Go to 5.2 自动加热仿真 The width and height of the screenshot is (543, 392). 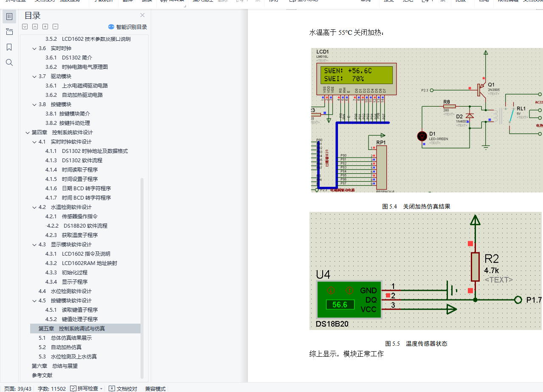point(60,347)
